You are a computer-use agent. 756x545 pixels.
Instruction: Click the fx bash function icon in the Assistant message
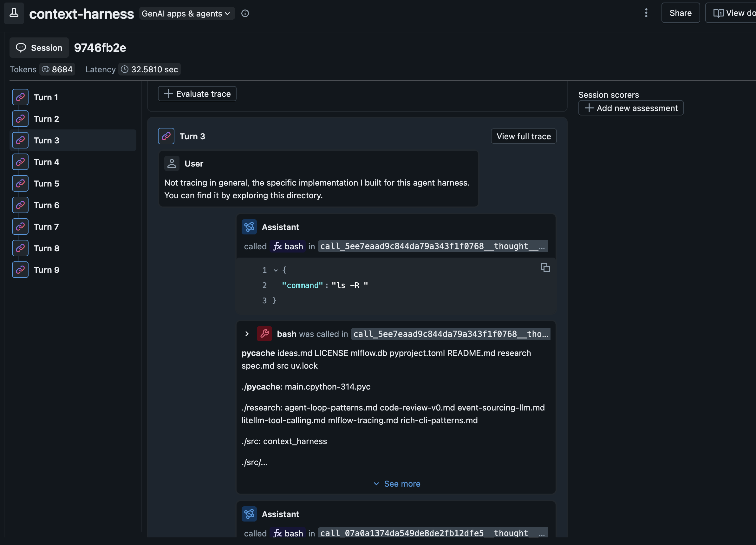[x=277, y=246]
